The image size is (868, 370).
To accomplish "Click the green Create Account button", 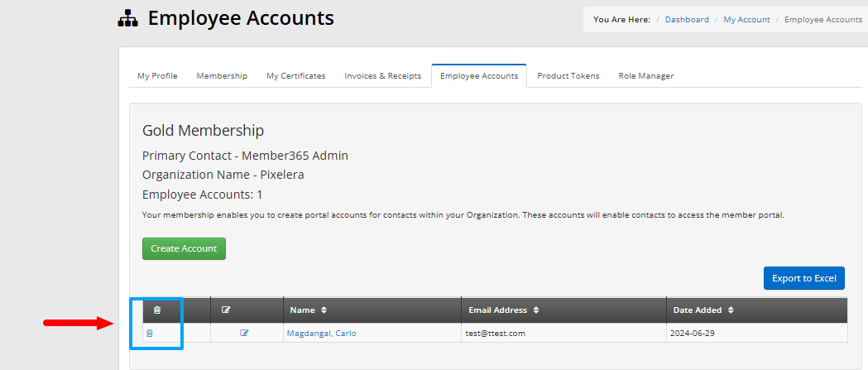I will coord(184,248).
